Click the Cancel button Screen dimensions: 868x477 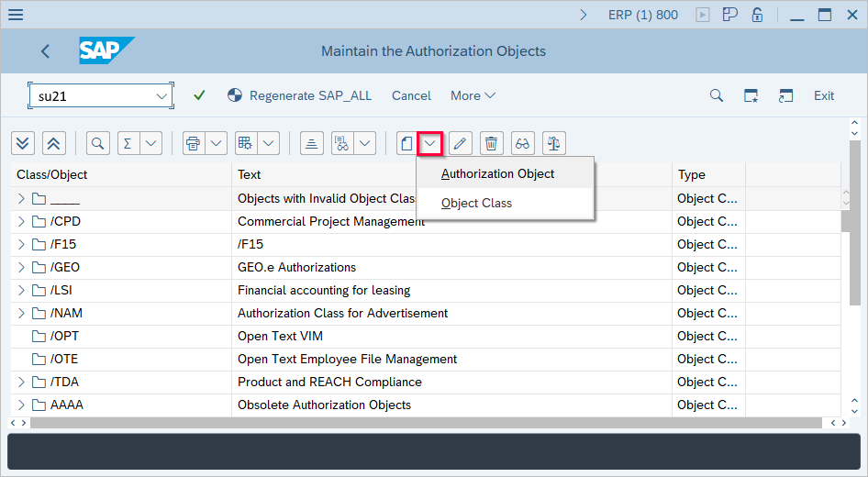point(411,95)
